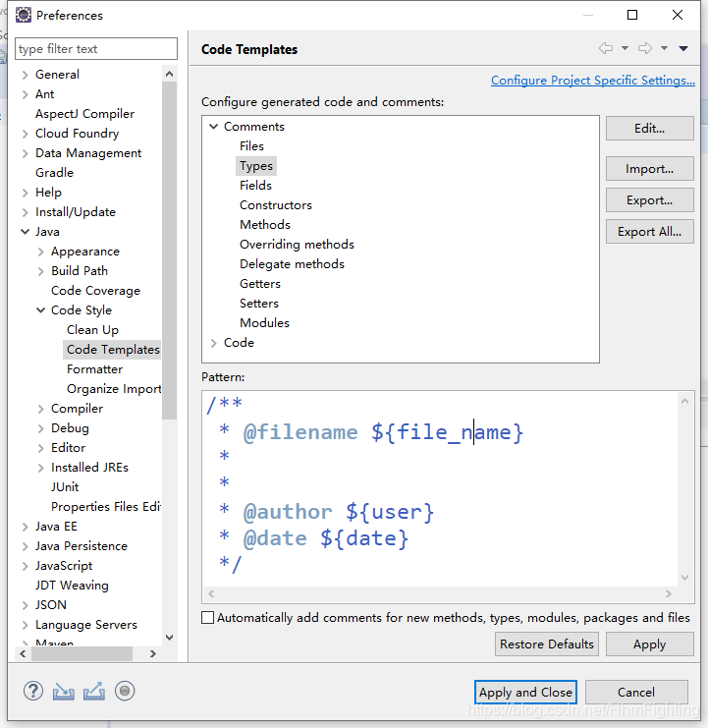
Task: Collapse the Comments tree node
Action: (x=213, y=127)
